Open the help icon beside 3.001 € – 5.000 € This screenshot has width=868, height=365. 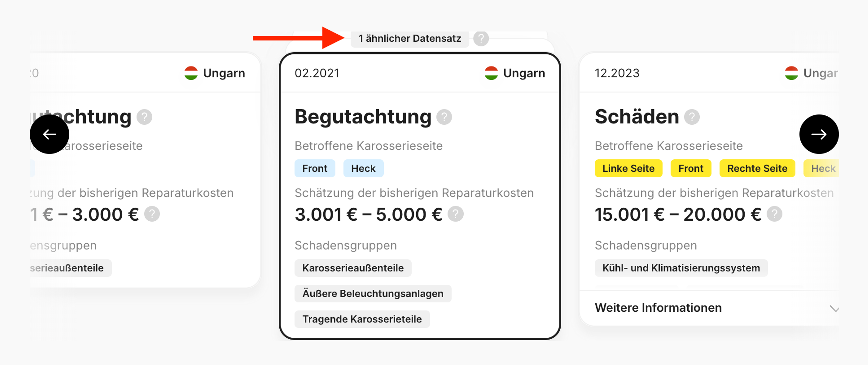coord(455,214)
